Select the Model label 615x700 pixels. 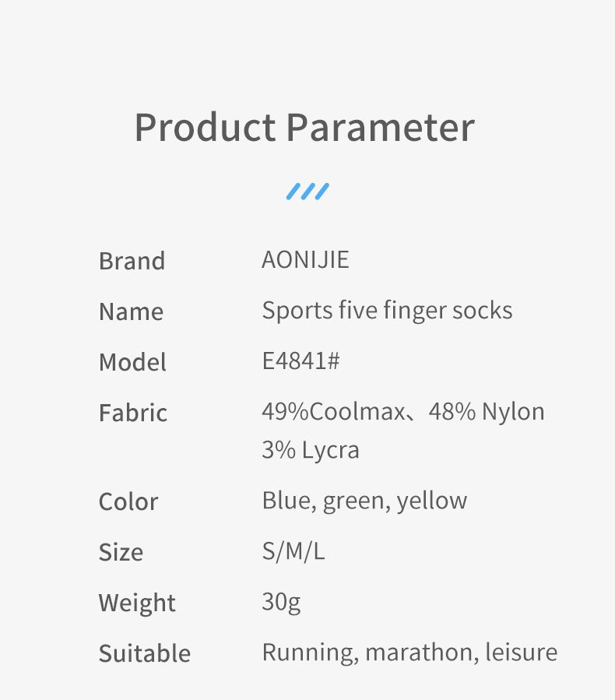pyautogui.click(x=132, y=362)
